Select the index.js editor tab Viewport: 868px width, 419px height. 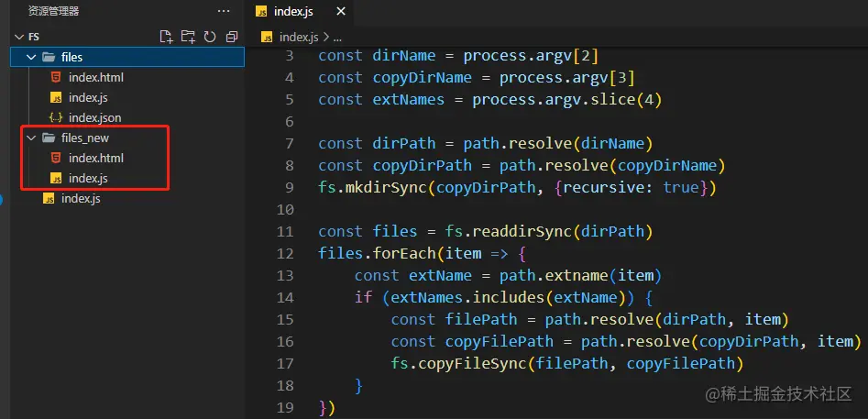[299, 12]
